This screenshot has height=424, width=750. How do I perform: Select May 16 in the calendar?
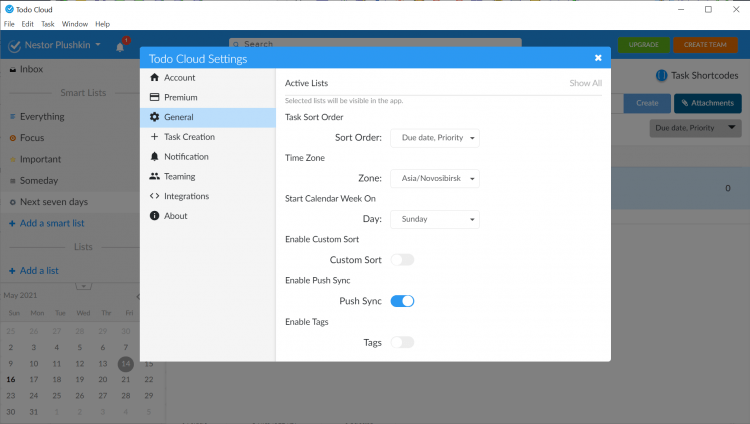point(11,379)
